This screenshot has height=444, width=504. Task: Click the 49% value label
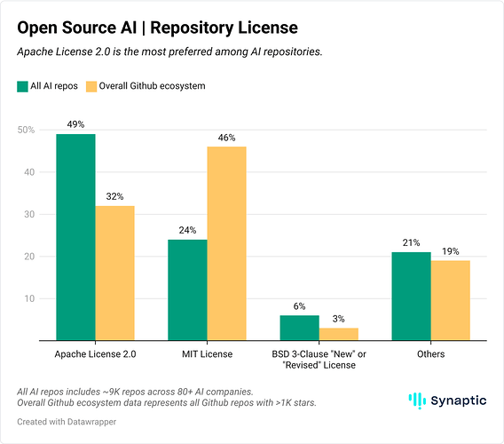coord(75,124)
